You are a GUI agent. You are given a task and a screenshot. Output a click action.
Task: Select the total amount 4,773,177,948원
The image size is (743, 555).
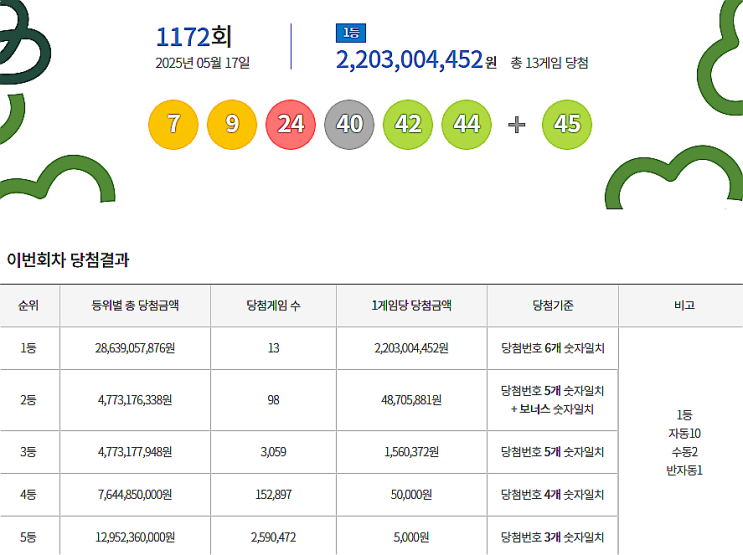[135, 452]
